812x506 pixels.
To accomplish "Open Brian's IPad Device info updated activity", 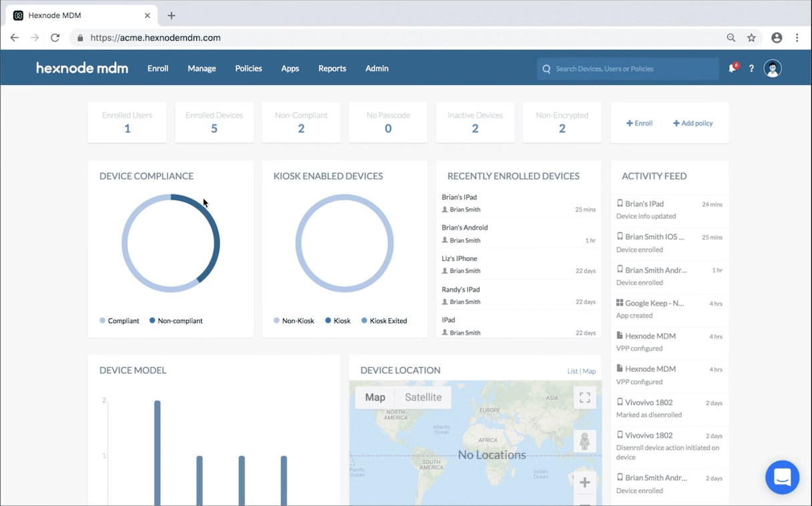I will tap(669, 210).
